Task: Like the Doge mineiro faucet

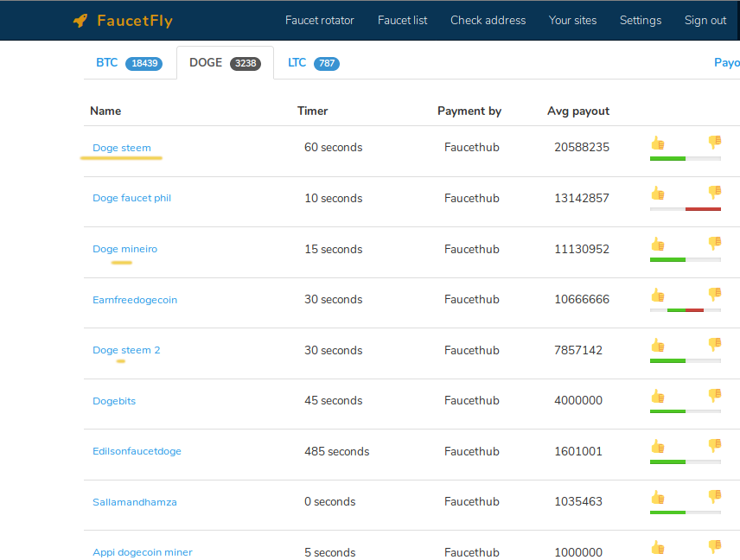Action: 658,245
